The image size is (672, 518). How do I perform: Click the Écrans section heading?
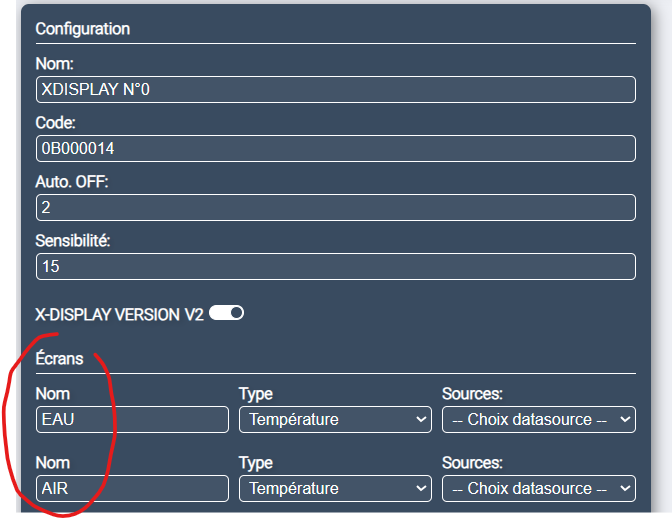click(60, 359)
